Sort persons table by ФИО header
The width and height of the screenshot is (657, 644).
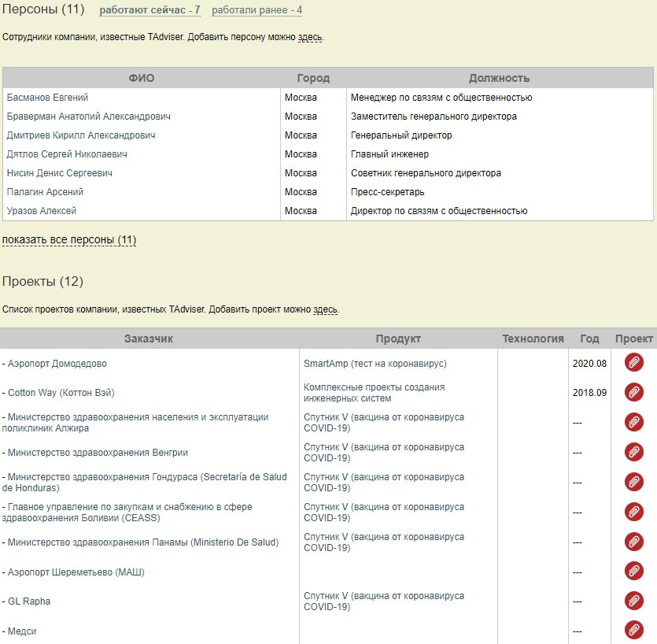pyautogui.click(x=142, y=78)
